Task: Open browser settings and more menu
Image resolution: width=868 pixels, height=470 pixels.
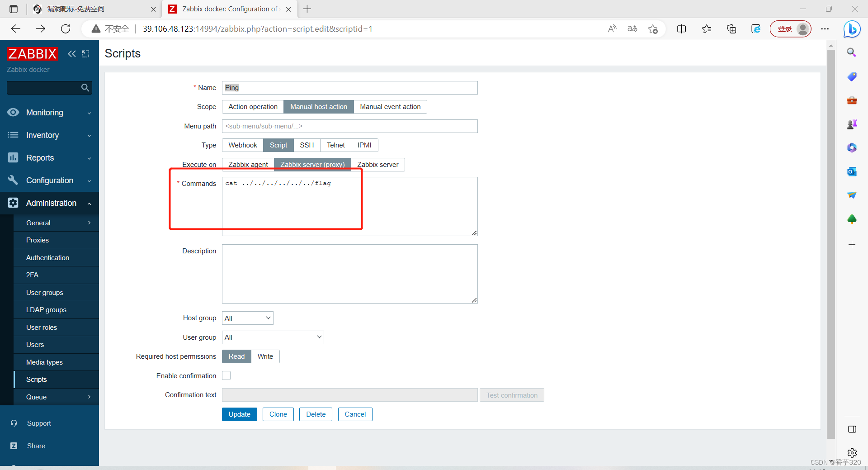Action: coord(825,29)
